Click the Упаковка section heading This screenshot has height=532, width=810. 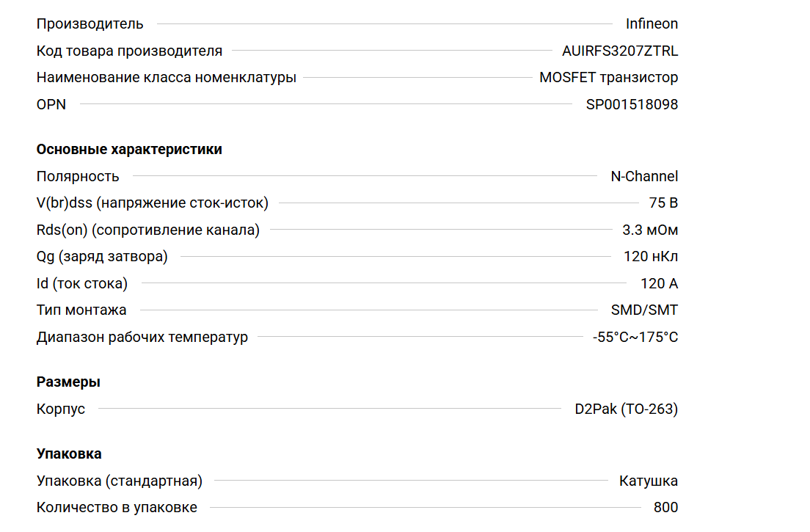(x=69, y=454)
